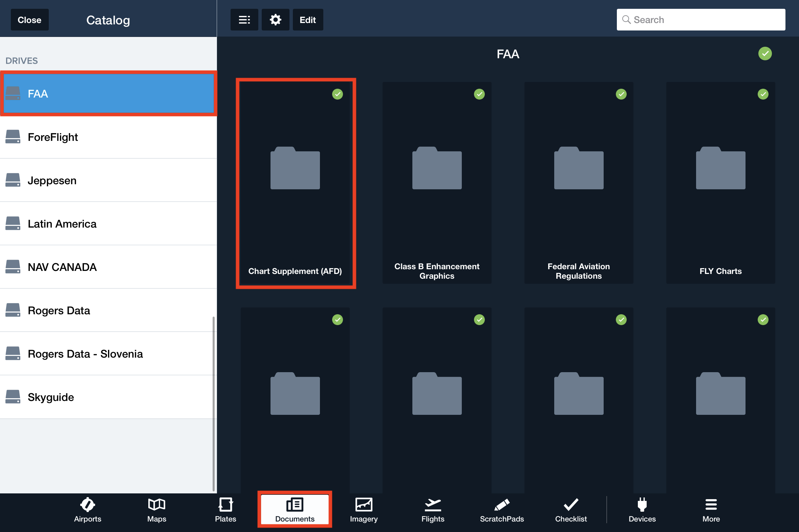The width and height of the screenshot is (799, 532).
Task: Select the Latin America drive
Action: click(x=109, y=224)
